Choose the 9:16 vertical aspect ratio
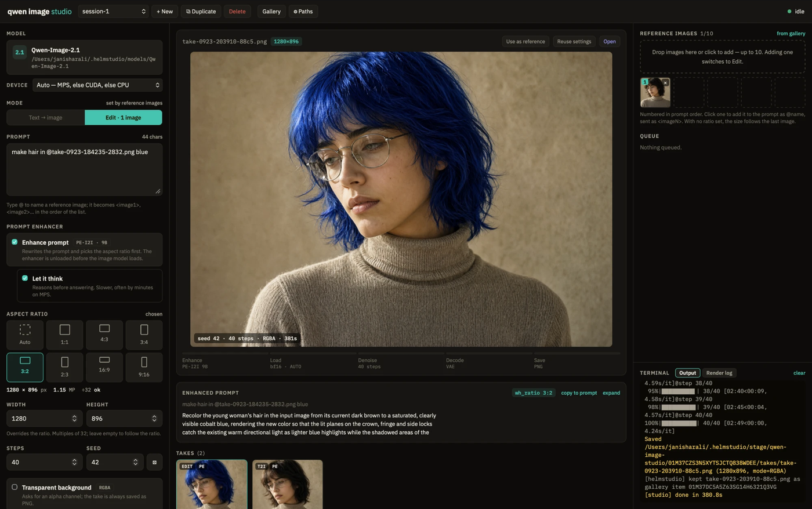The height and width of the screenshot is (509, 812). pyautogui.click(x=144, y=368)
